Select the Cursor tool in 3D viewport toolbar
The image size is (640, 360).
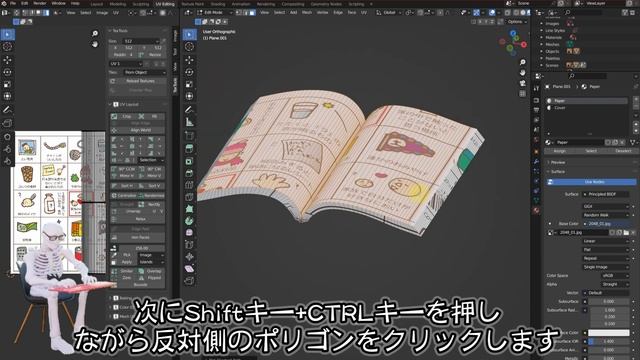click(189, 47)
